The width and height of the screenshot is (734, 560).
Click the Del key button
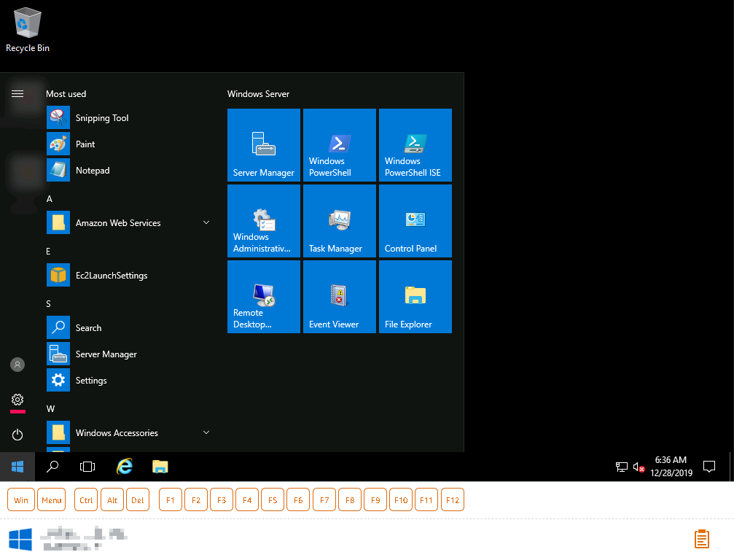138,500
